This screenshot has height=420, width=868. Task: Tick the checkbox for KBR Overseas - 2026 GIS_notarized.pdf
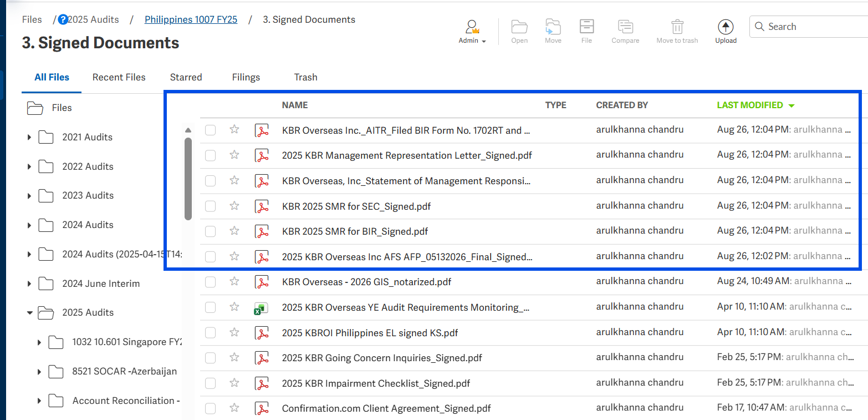[210, 282]
